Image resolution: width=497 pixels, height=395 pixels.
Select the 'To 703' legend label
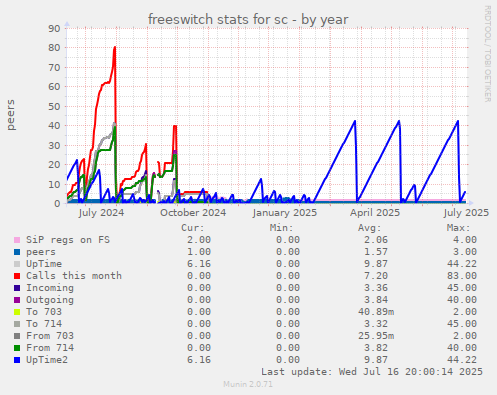coord(44,312)
